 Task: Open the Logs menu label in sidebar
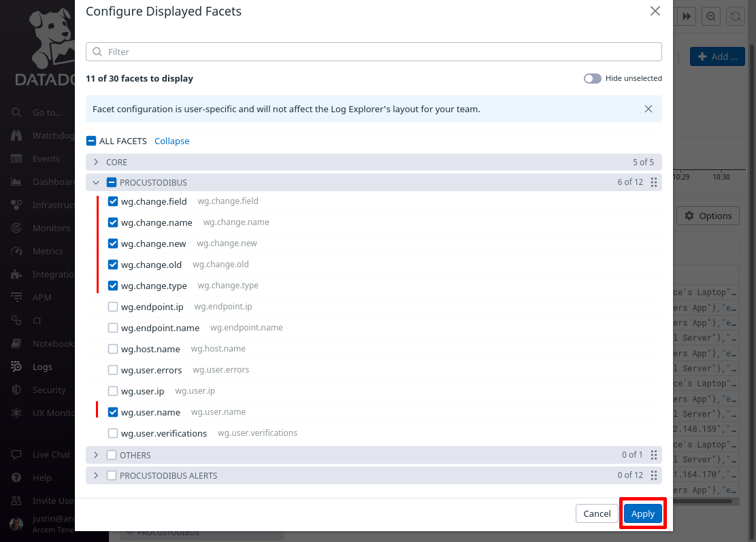pos(42,367)
